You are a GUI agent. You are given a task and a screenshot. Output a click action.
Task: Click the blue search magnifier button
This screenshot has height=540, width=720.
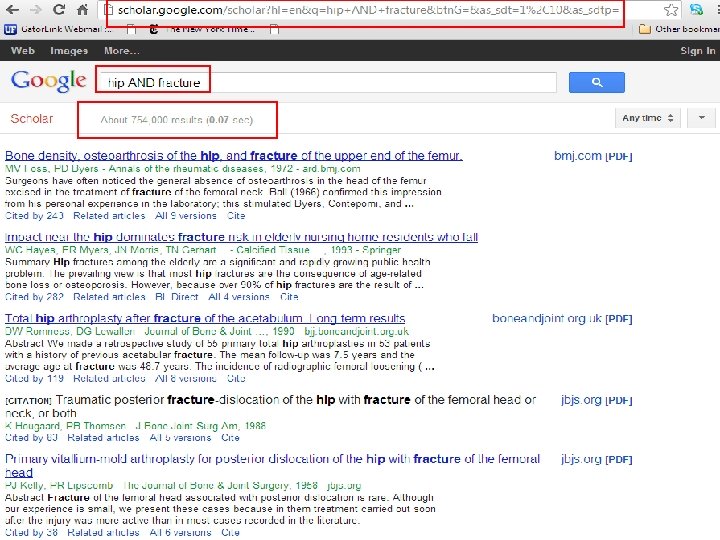point(596,82)
